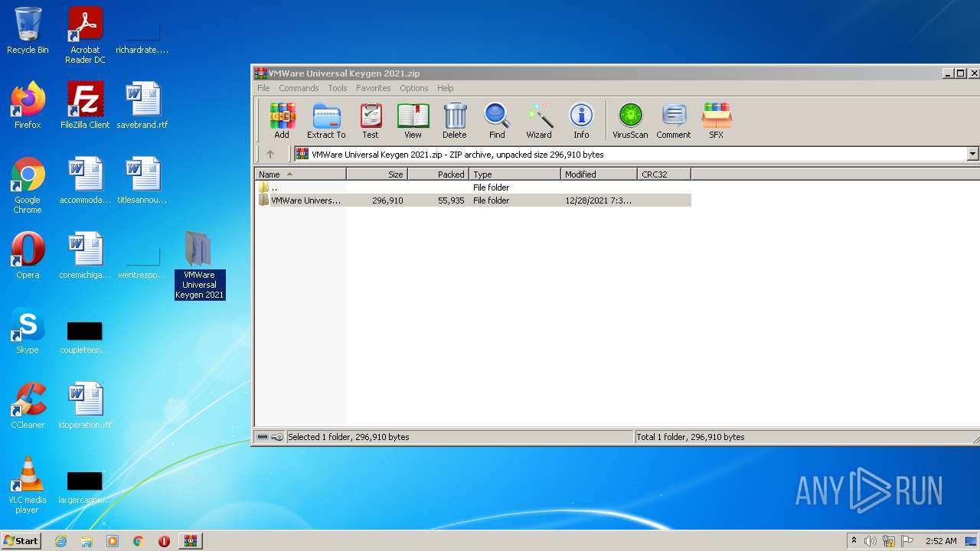Select the wentrespo... desktop file
This screenshot has width=980, height=551.
[142, 262]
